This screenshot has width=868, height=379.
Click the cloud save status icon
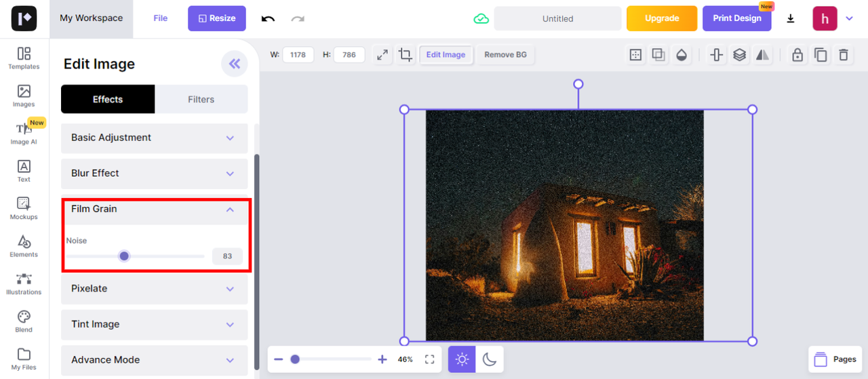481,18
